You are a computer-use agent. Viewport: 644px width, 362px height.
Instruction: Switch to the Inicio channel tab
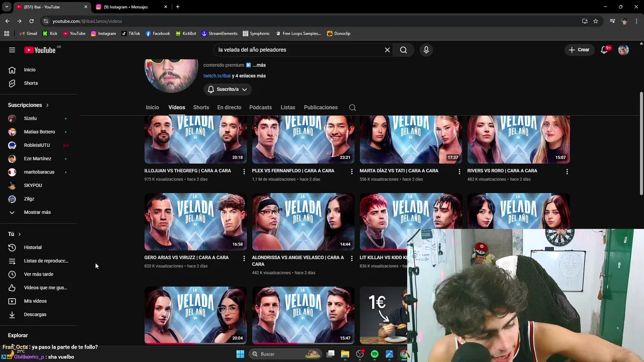(152, 107)
